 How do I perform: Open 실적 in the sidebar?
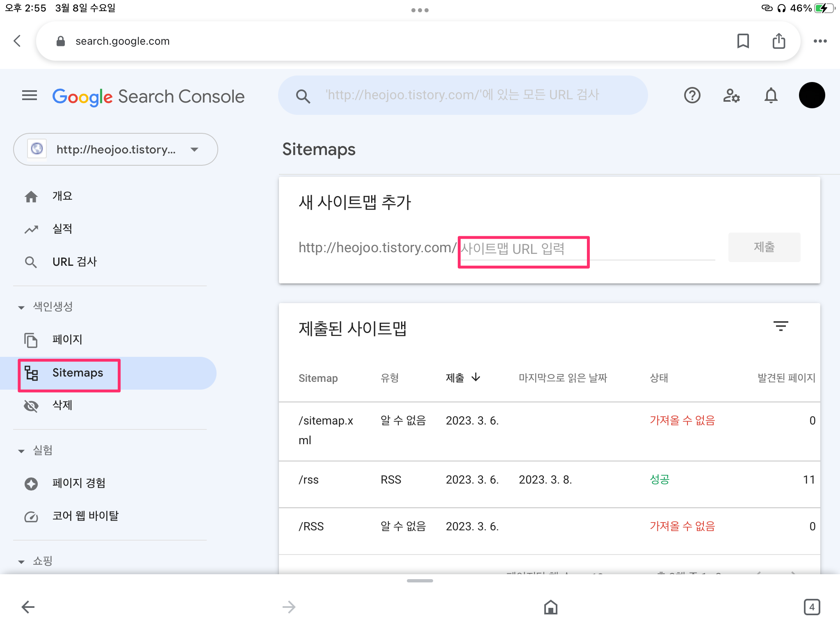point(62,229)
